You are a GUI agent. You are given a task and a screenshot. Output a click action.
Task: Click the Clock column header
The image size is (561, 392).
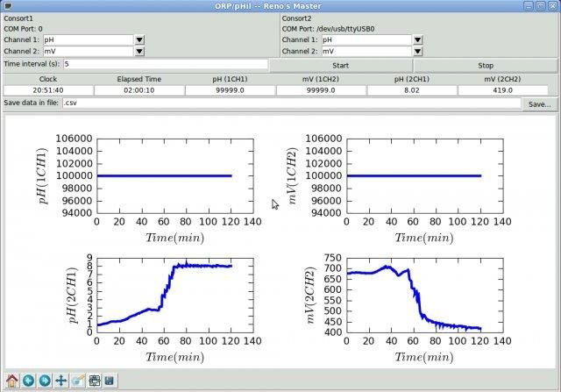(x=48, y=79)
